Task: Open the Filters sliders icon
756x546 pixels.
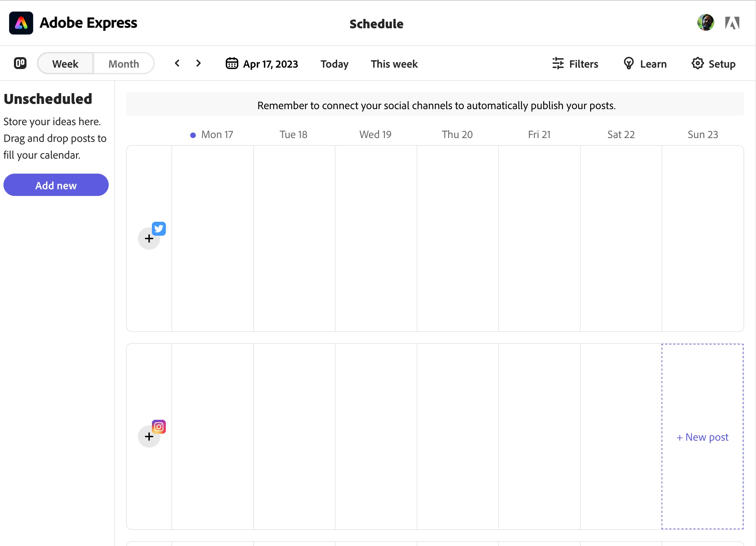Action: pyautogui.click(x=558, y=63)
